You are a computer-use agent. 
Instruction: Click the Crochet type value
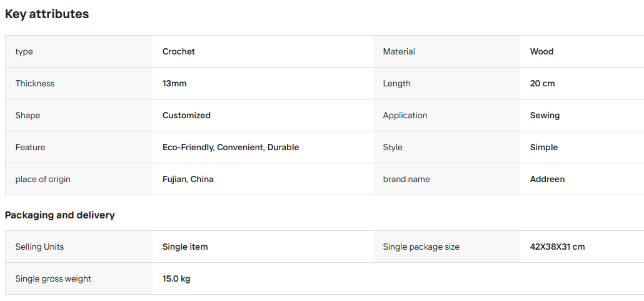[179, 51]
